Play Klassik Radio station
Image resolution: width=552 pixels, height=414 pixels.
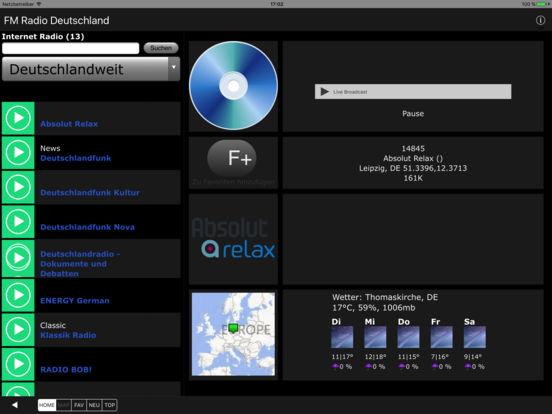(18, 330)
